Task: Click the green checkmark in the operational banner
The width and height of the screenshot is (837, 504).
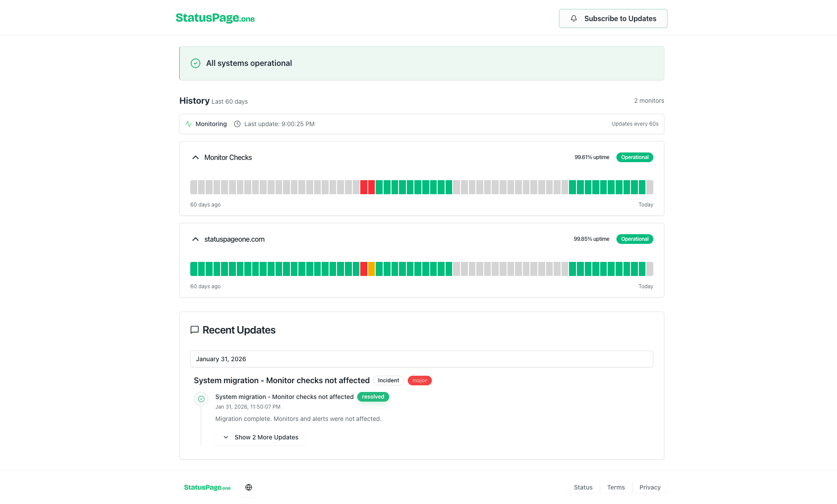Action: coord(195,63)
